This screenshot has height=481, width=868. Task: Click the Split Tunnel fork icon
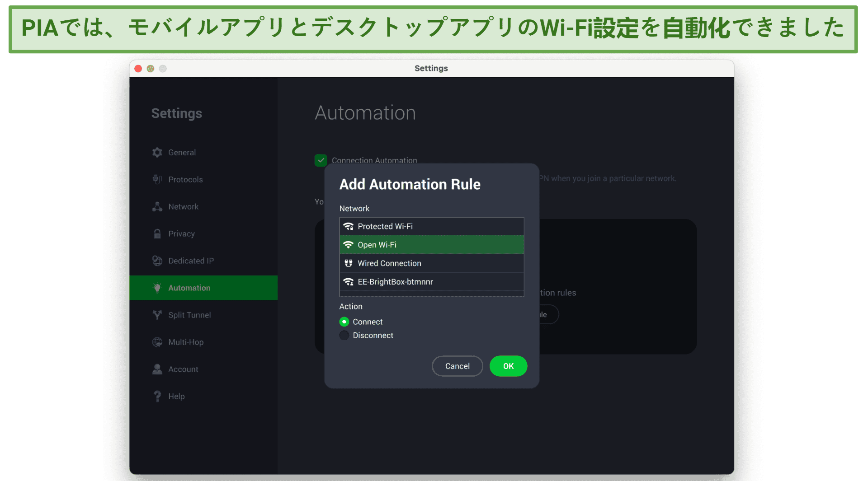click(157, 315)
